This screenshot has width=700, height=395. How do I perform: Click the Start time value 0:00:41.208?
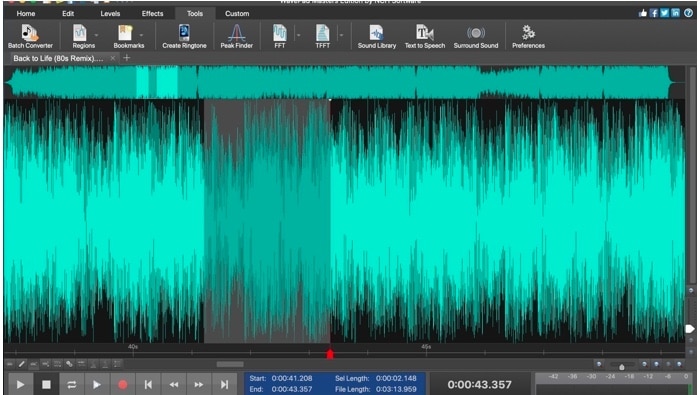tap(292, 378)
